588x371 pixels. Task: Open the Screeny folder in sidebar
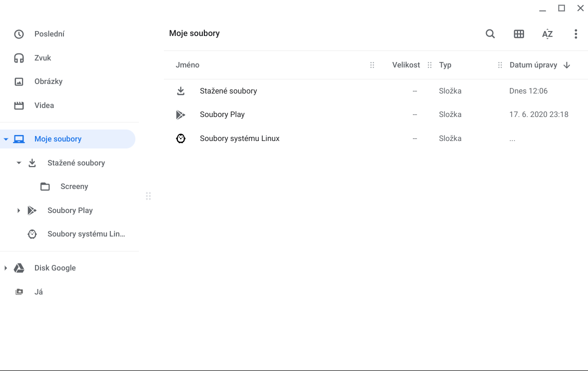click(74, 186)
